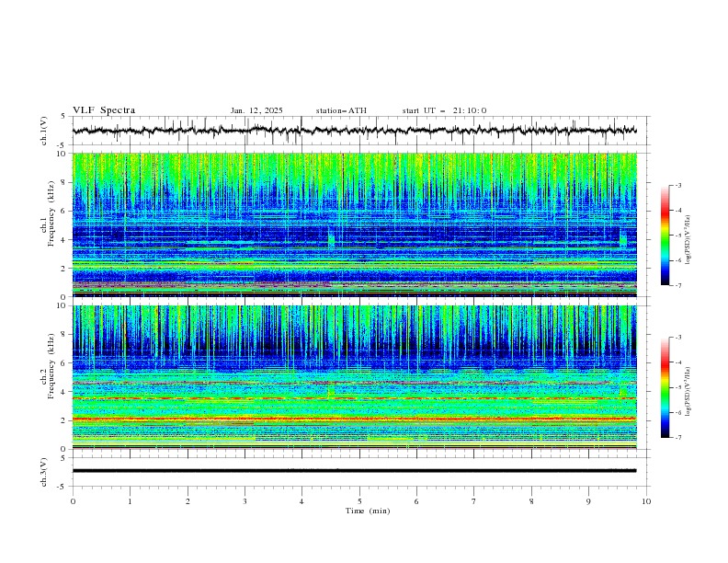Click the "Time (min)" axis label

368,511
